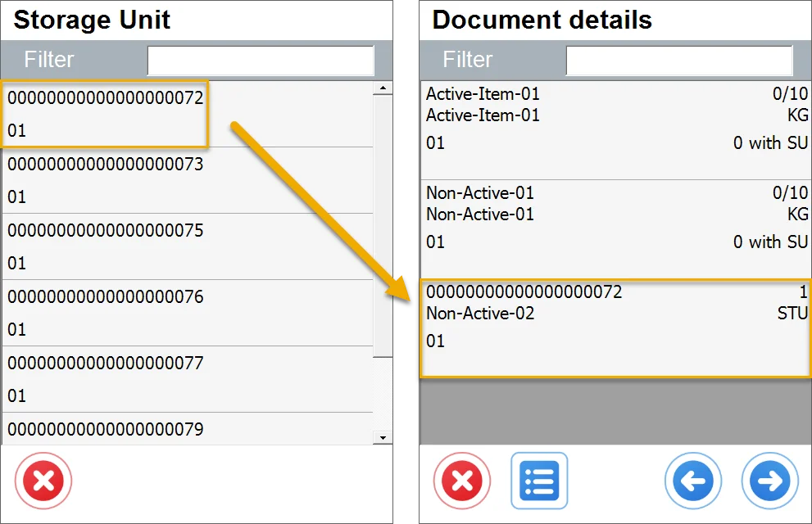Viewport: 812px width, 524px height.
Task: Open the blue list menu icon
Action: pyautogui.click(x=539, y=481)
